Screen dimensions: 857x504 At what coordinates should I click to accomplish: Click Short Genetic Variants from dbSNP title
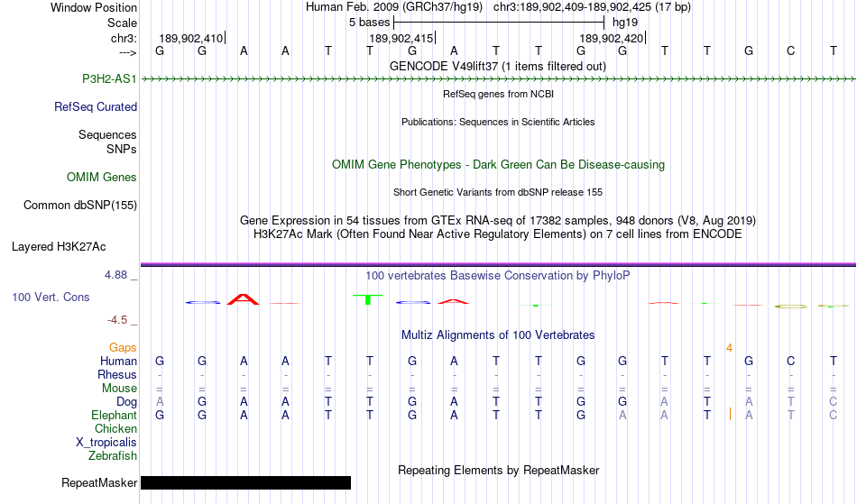[x=498, y=192]
